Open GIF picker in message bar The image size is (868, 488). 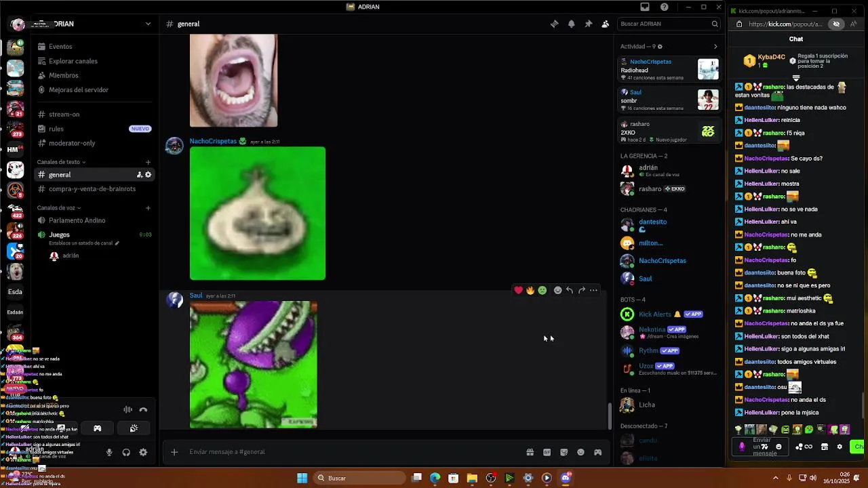(x=547, y=452)
